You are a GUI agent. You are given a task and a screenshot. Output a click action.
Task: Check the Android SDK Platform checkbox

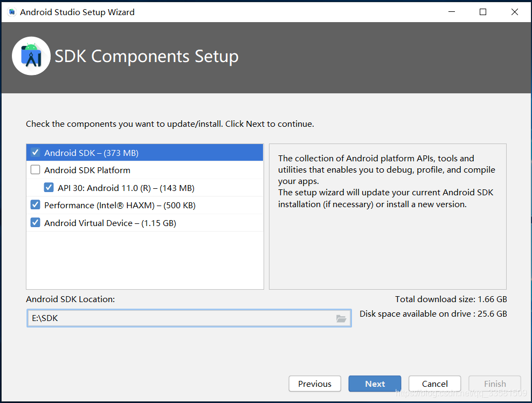click(x=35, y=170)
